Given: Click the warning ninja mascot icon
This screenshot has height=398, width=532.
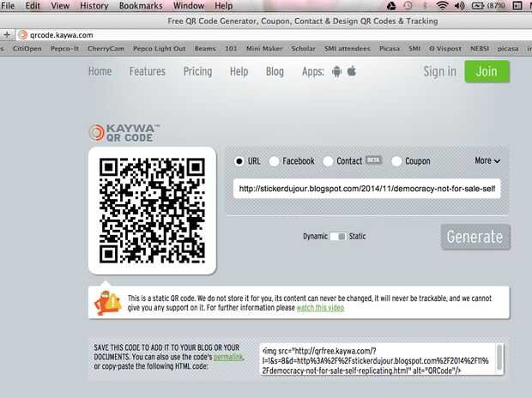Looking at the screenshot, I should [108, 303].
